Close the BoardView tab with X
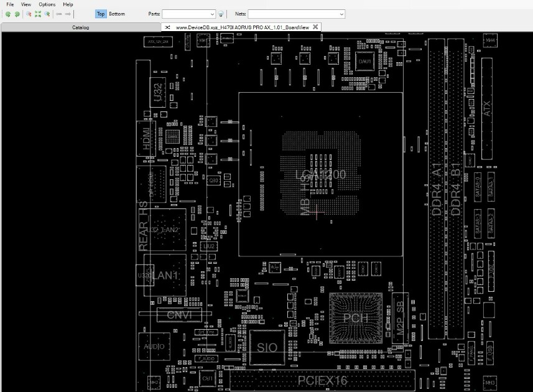Screen dimensions: 533x392 315,27
